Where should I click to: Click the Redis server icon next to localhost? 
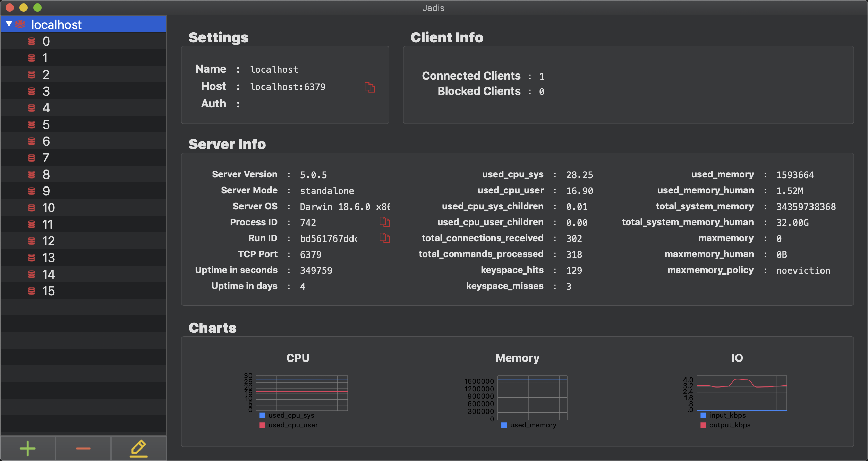pyautogui.click(x=20, y=24)
